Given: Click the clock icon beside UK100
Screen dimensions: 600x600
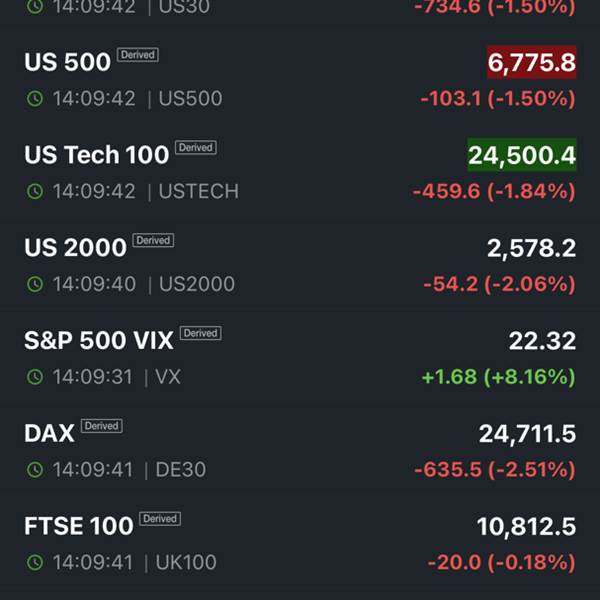Looking at the screenshot, I should coord(35,562).
